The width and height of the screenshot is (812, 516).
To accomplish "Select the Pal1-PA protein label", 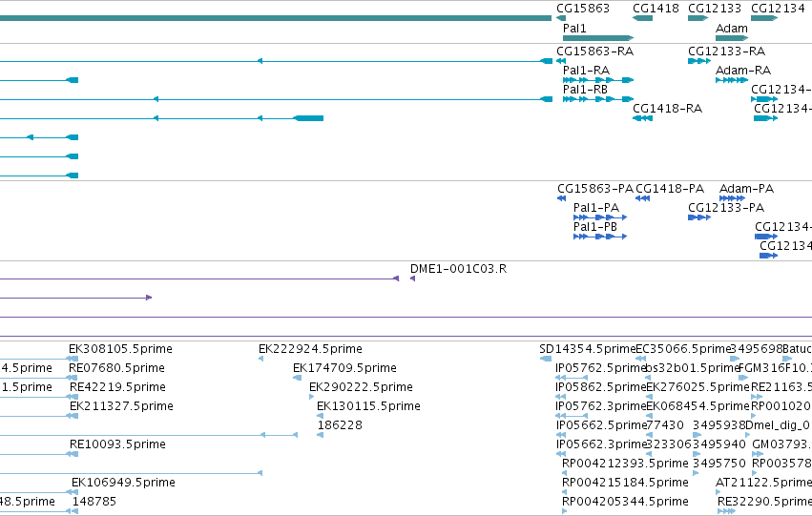I will [x=596, y=208].
